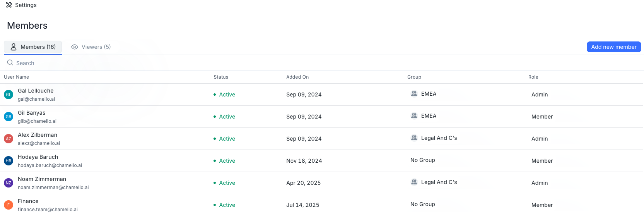Open Gil Banyas's Member role selector
Viewport: 644px width, 215px height.
542,117
